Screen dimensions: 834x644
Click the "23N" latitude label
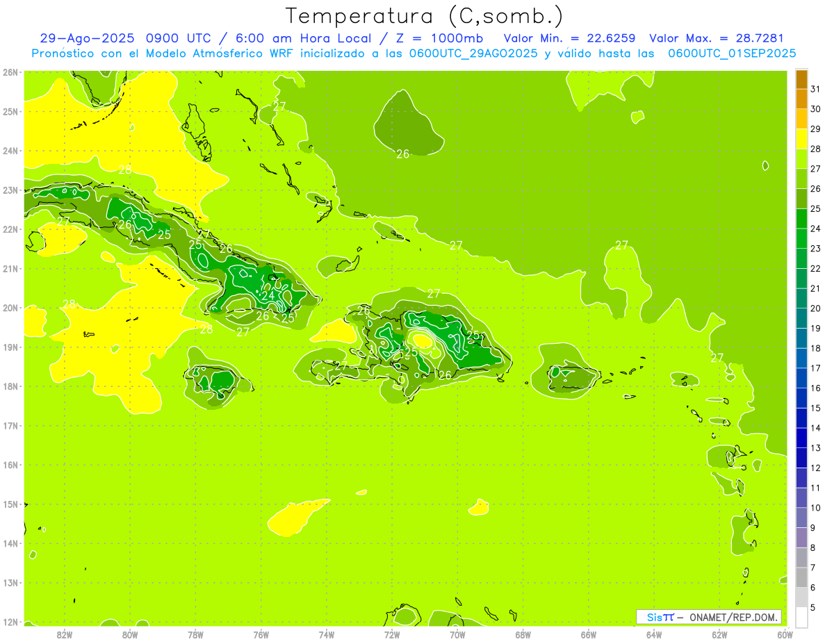pyautogui.click(x=10, y=190)
